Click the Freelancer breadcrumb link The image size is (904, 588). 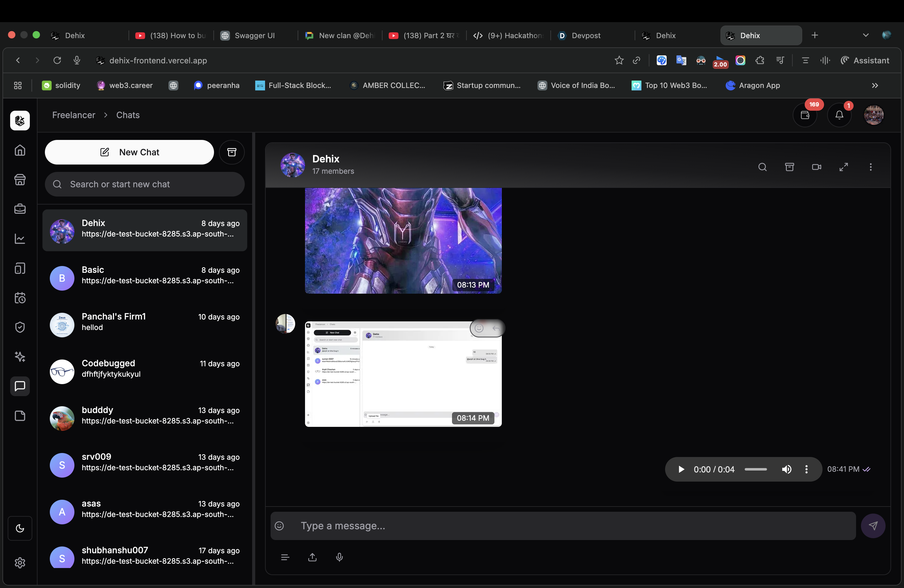(74, 115)
